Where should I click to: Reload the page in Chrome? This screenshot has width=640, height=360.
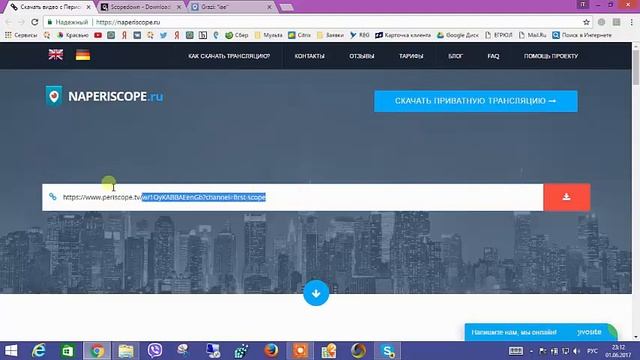coord(35,22)
